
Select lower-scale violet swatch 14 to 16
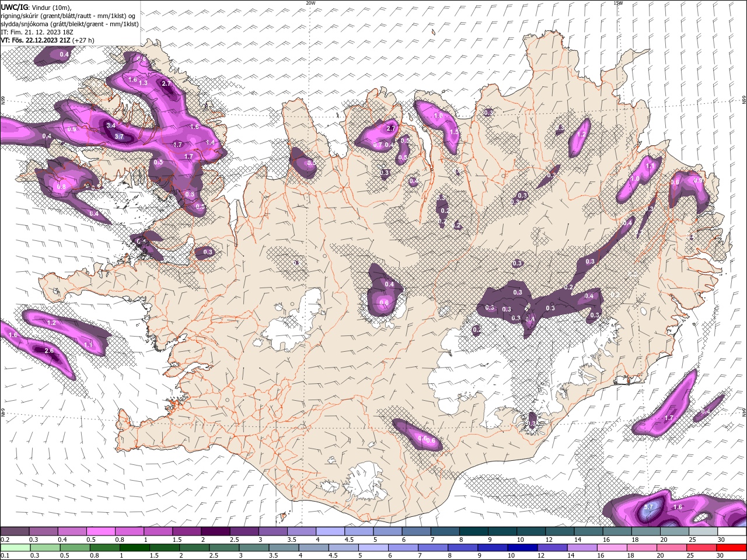tap(581, 548)
